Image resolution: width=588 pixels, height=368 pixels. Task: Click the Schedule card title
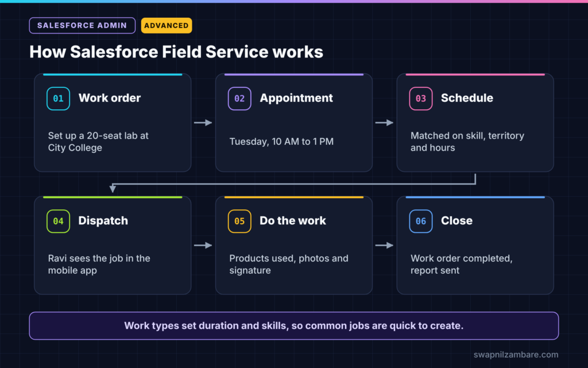(x=467, y=98)
